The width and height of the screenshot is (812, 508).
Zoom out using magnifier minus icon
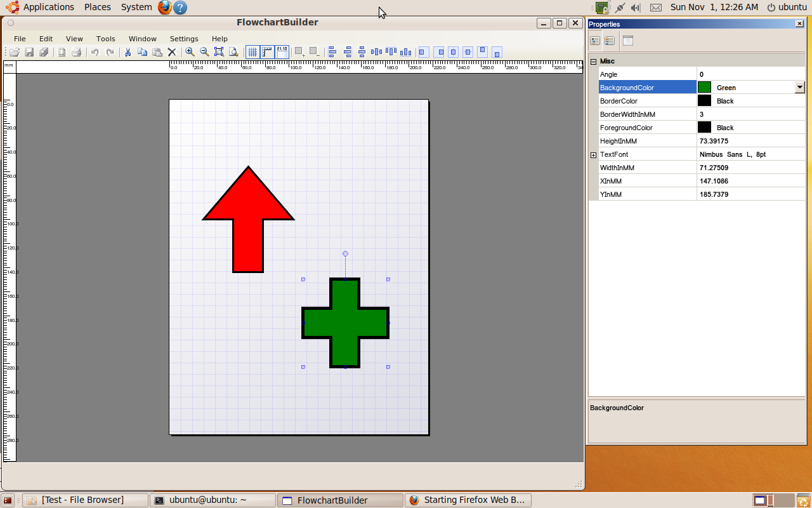click(x=204, y=52)
